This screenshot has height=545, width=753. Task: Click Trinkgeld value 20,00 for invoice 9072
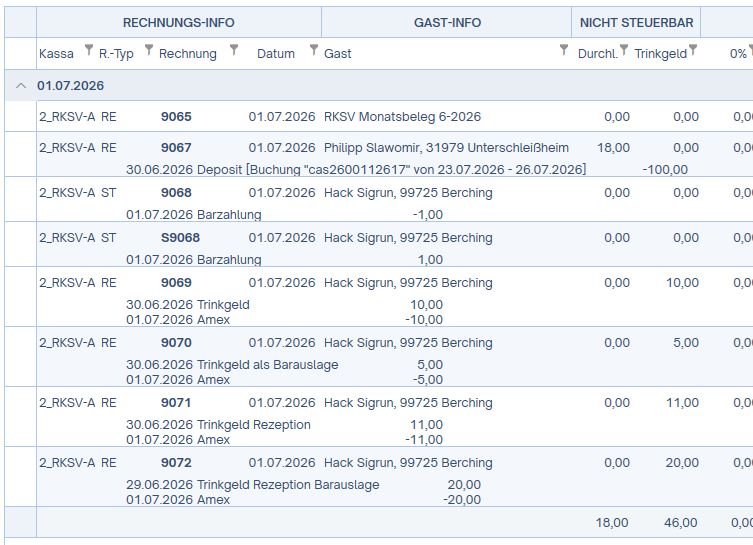pos(682,463)
